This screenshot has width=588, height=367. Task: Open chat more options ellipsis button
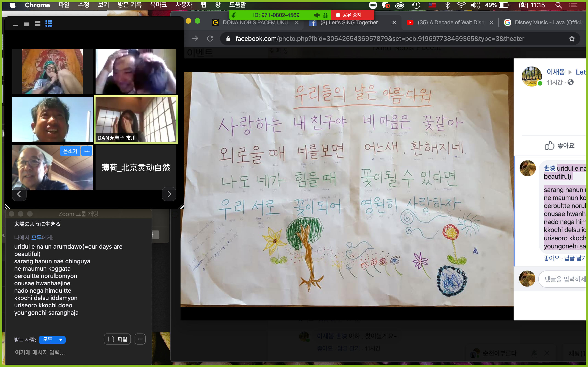(140, 339)
